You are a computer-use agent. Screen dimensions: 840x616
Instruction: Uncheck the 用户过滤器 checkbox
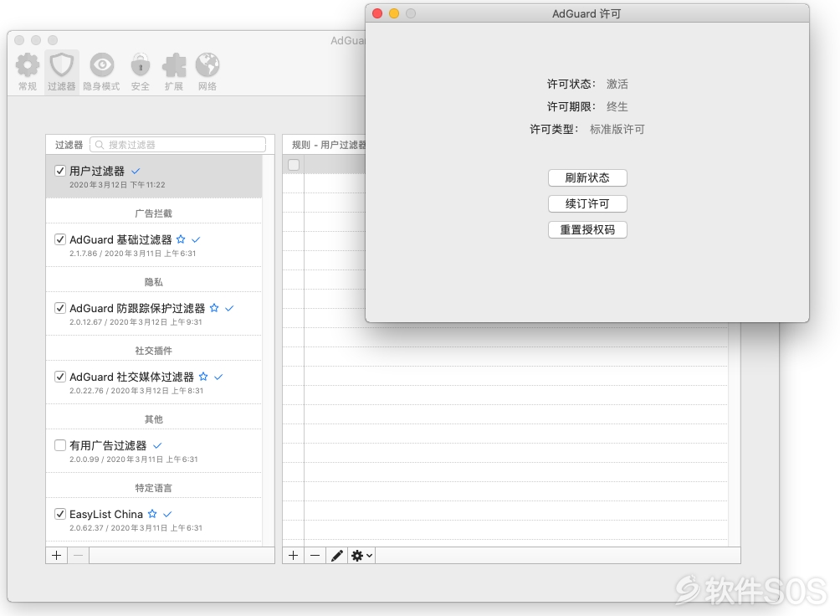pyautogui.click(x=60, y=171)
